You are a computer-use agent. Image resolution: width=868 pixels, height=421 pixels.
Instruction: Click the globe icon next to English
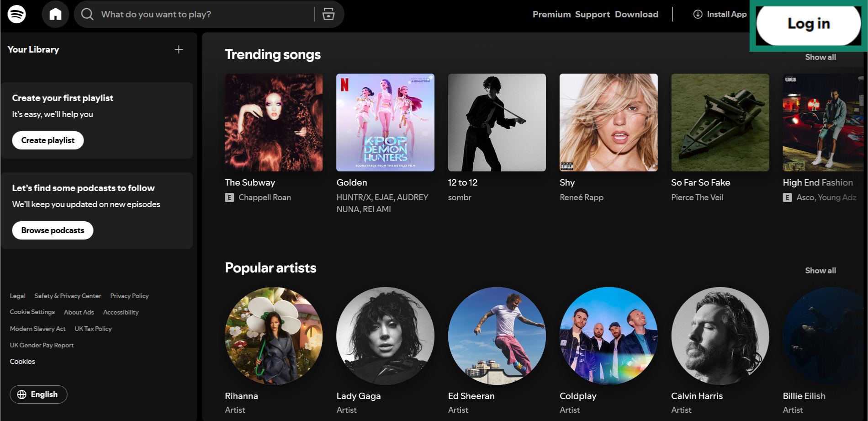pos(21,394)
